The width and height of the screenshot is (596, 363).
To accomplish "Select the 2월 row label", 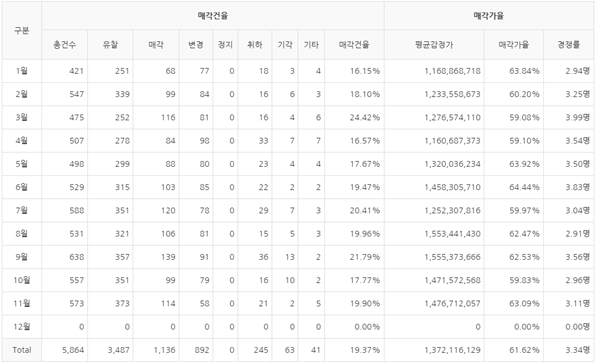I will [x=22, y=94].
